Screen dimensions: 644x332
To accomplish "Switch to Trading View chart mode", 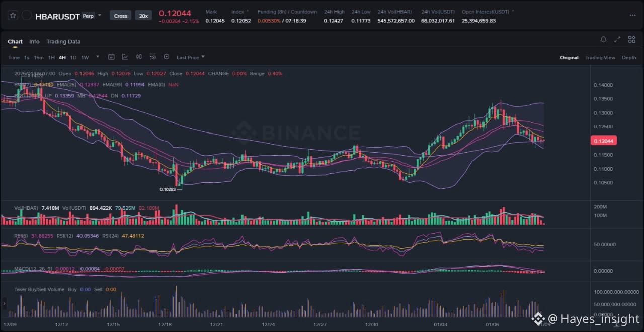I will [600, 57].
